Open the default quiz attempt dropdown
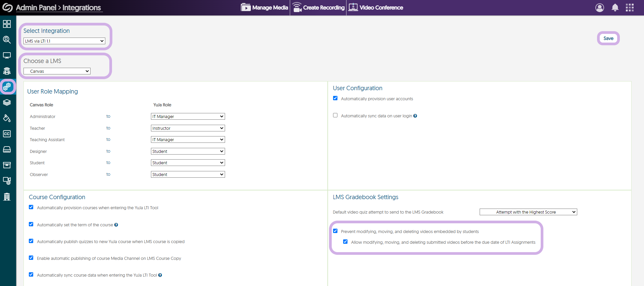Viewport: 644px width, 286px height. point(528,212)
